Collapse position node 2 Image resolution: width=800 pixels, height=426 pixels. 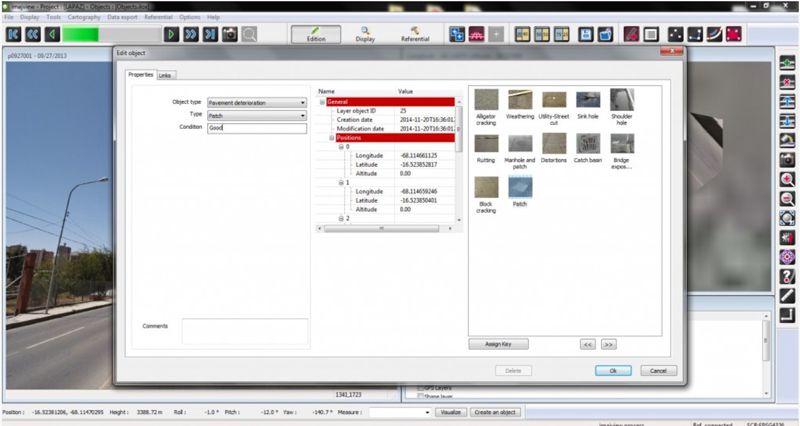(x=341, y=218)
